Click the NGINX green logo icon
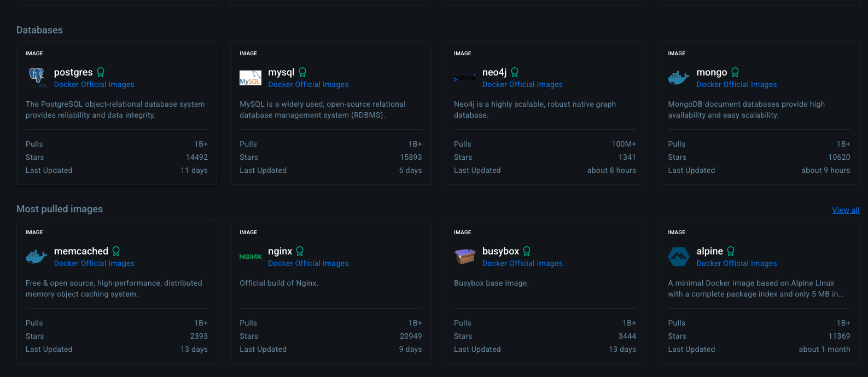This screenshot has height=377, width=868. [x=251, y=257]
